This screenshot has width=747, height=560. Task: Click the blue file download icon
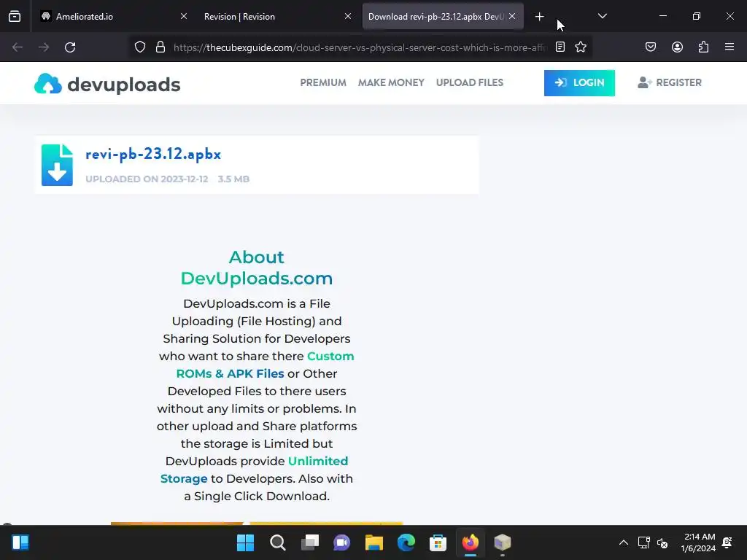57,165
